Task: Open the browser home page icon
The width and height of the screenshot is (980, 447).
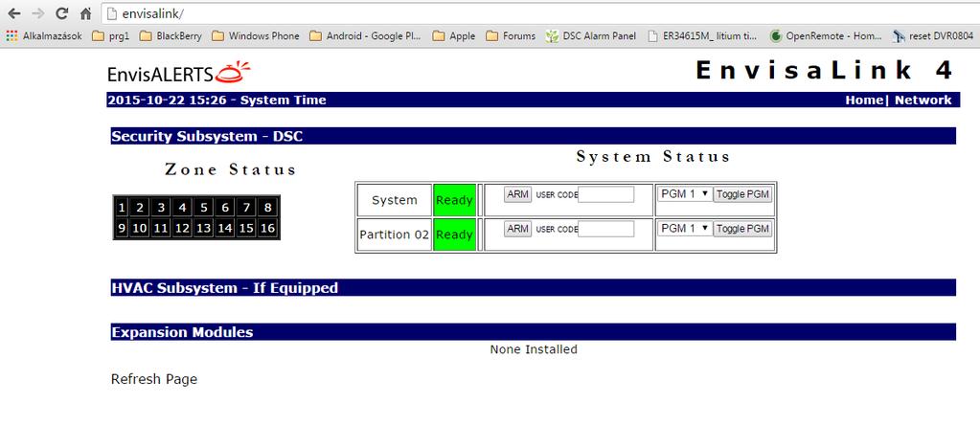Action: (86, 13)
